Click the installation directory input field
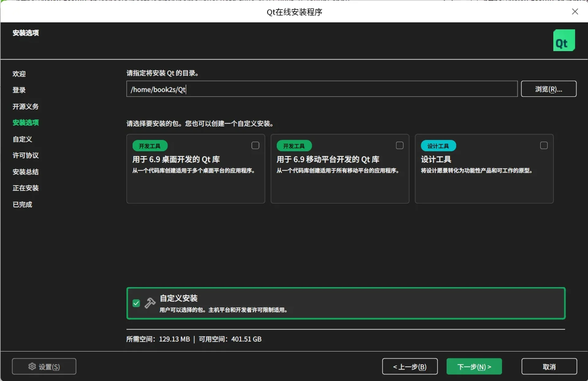This screenshot has width=588, height=381. 321,89
